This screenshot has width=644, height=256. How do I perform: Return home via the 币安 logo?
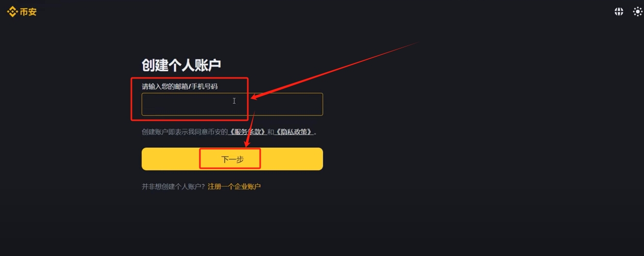(22, 11)
